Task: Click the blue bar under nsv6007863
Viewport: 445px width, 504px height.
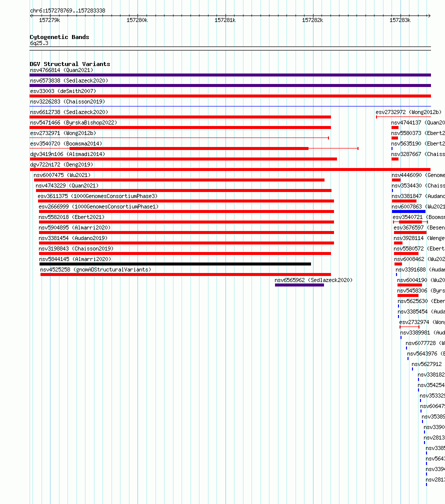Action: (x=408, y=211)
